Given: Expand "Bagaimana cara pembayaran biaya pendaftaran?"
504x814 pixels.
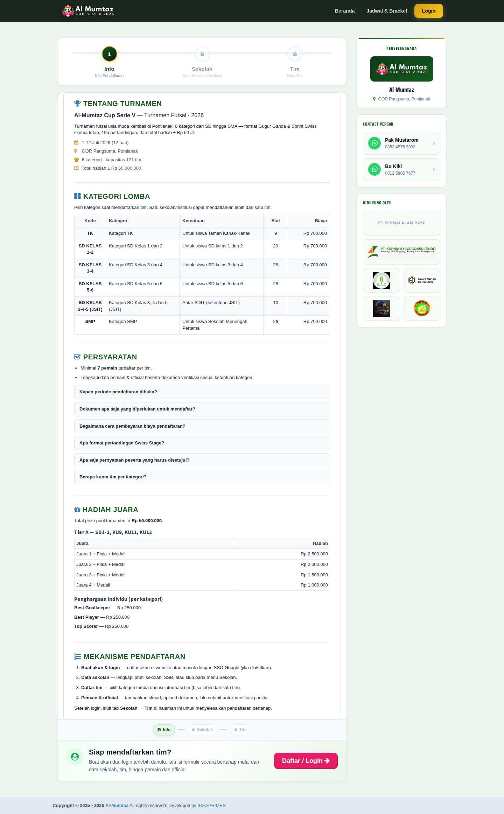Looking at the screenshot, I should pyautogui.click(x=202, y=426).
